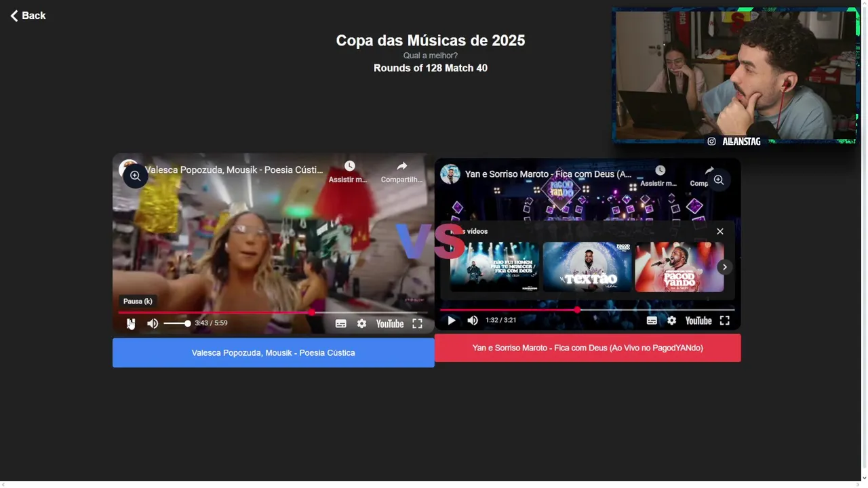
Task: Click Assistir mais tarde on left video
Action: click(x=349, y=172)
